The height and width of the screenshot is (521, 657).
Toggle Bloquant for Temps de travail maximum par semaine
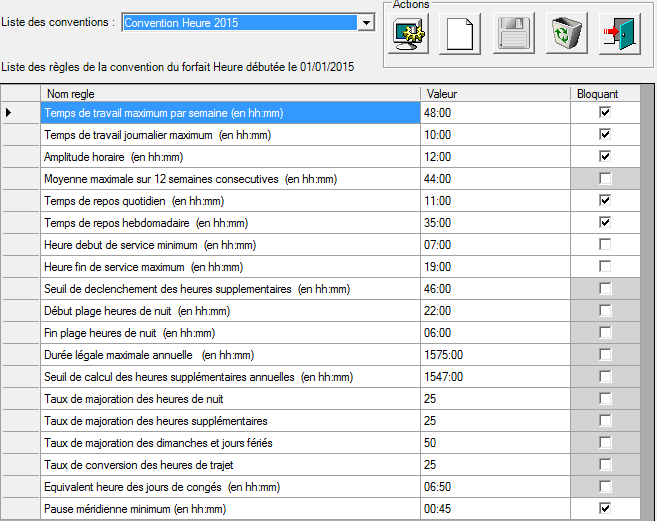click(604, 113)
